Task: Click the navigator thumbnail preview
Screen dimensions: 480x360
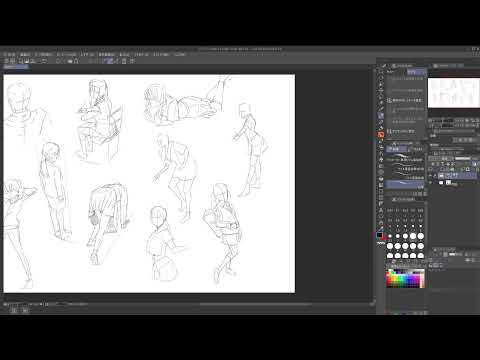Action: [454, 93]
